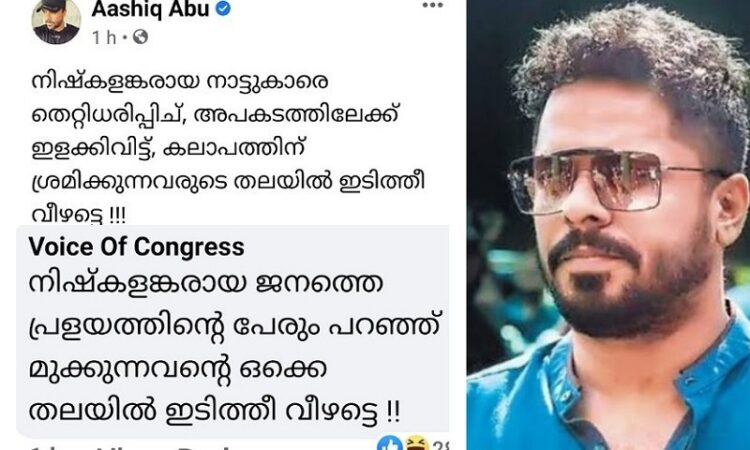The image size is (750, 450).
Task: Click the laughing emoji reaction icon
Action: point(416,443)
